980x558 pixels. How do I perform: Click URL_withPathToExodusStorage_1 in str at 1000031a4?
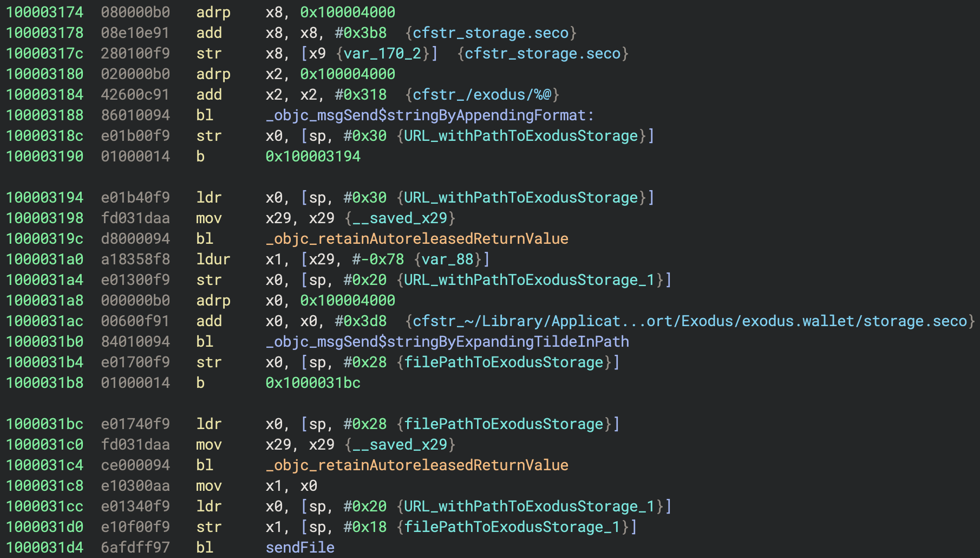coord(530,280)
